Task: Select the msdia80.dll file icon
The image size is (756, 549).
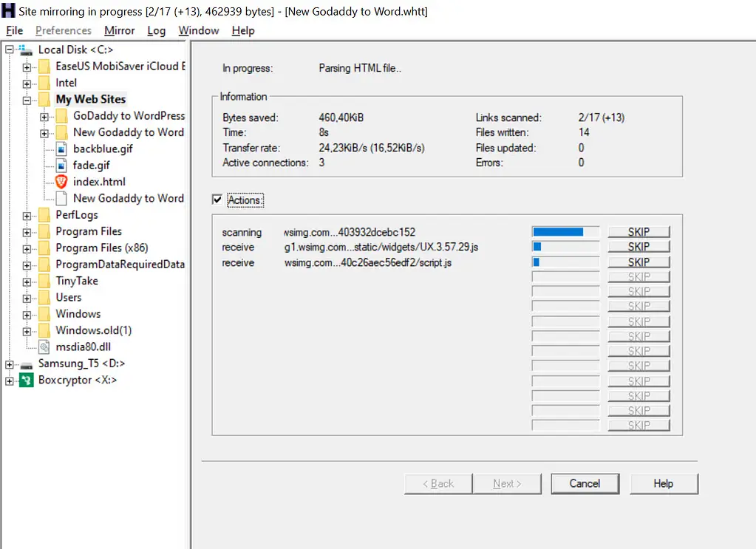Action: click(44, 347)
